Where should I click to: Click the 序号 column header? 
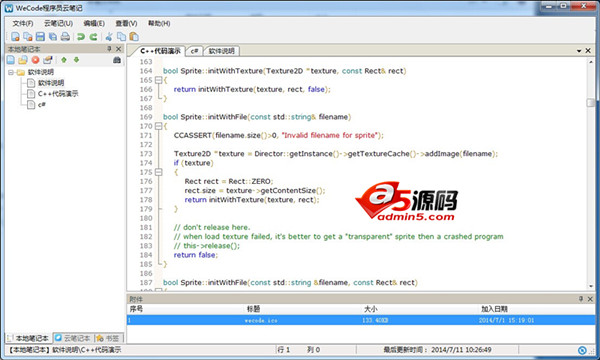coord(136,309)
